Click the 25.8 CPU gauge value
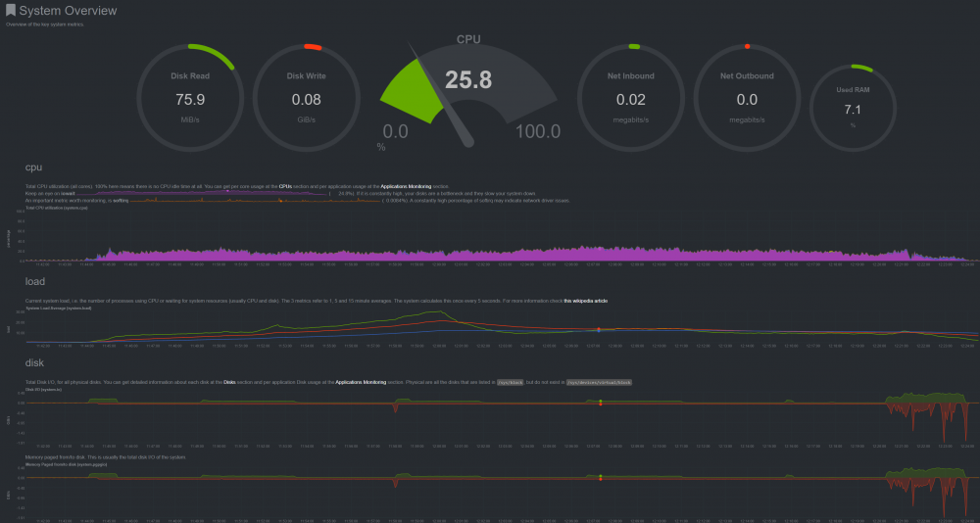 (468, 80)
